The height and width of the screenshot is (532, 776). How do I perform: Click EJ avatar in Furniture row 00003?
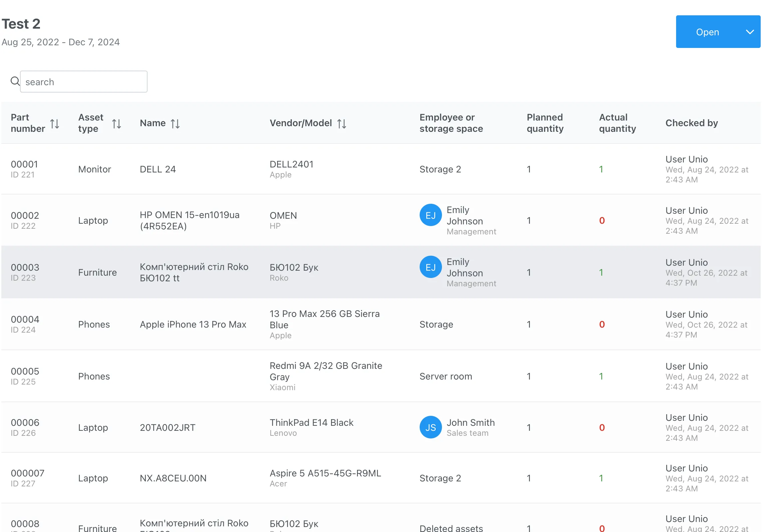pyautogui.click(x=430, y=267)
